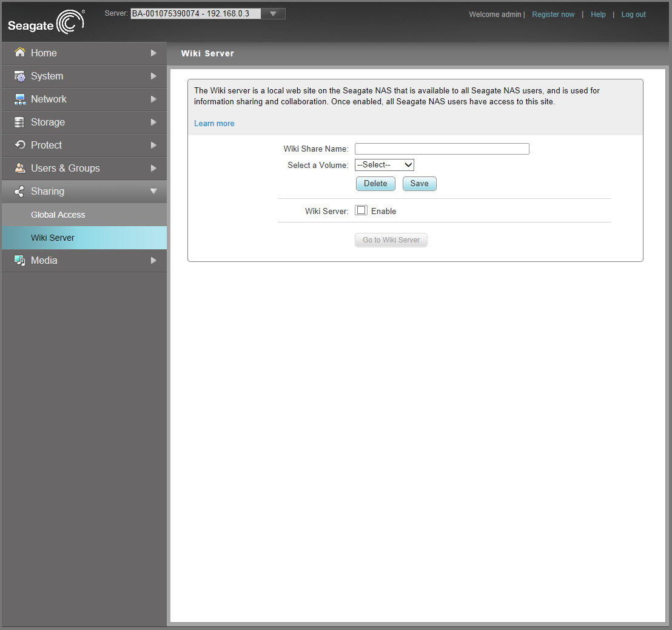This screenshot has height=630, width=672.
Task: Select Global Access submenu item
Action: tap(84, 215)
